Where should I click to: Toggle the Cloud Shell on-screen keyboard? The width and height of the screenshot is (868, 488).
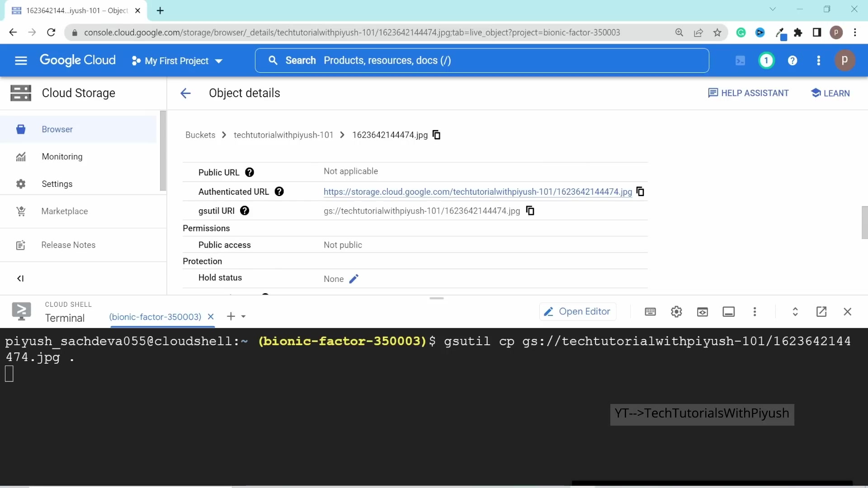pyautogui.click(x=650, y=312)
